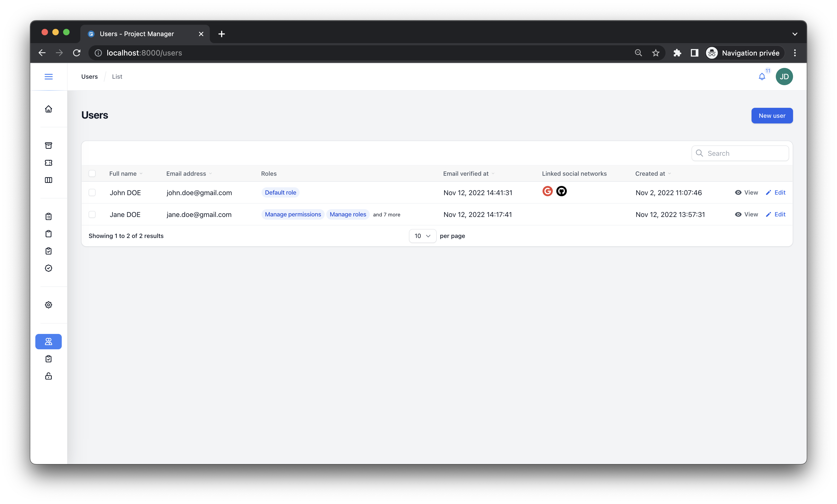Viewport: 837px width, 504px height.
Task: Click the Users breadcrumb link
Action: (x=89, y=77)
